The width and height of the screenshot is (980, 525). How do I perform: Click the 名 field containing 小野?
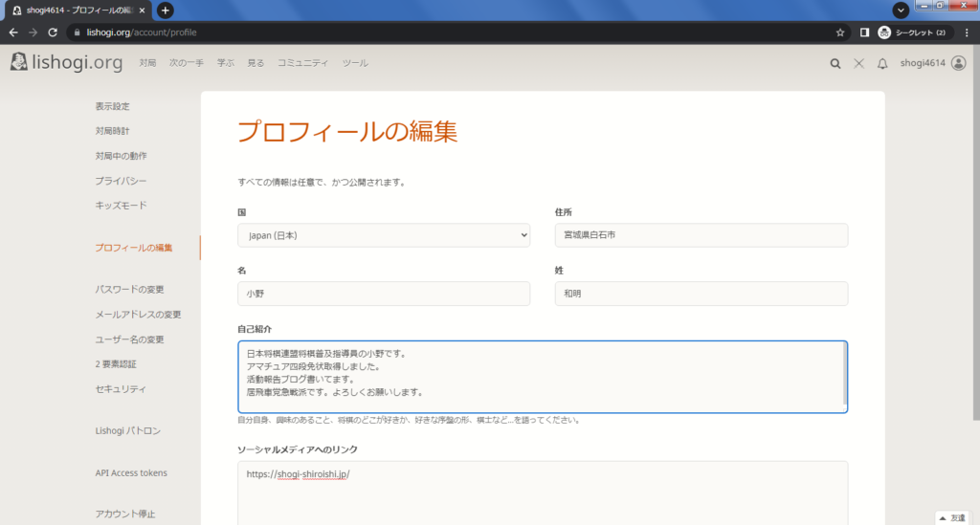(x=384, y=294)
